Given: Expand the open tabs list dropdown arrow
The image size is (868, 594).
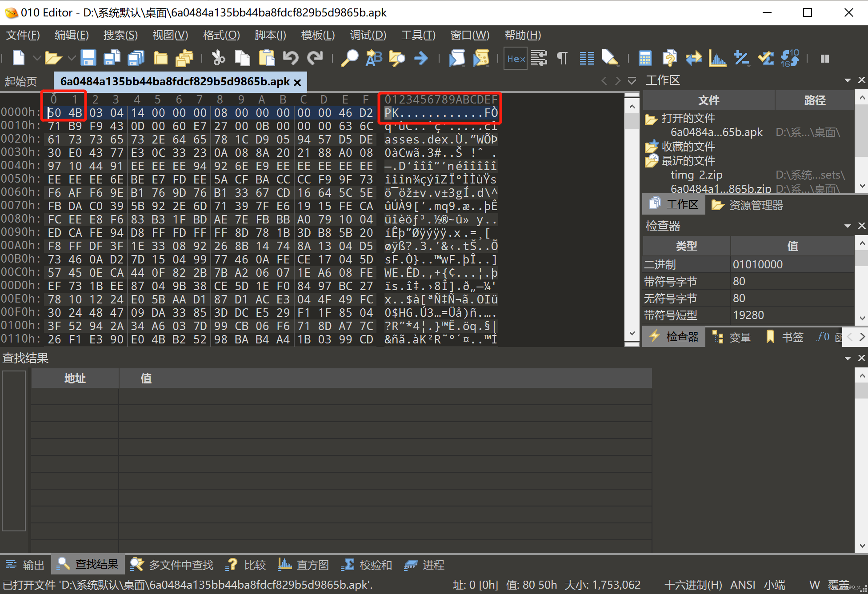Looking at the screenshot, I should coord(632,81).
